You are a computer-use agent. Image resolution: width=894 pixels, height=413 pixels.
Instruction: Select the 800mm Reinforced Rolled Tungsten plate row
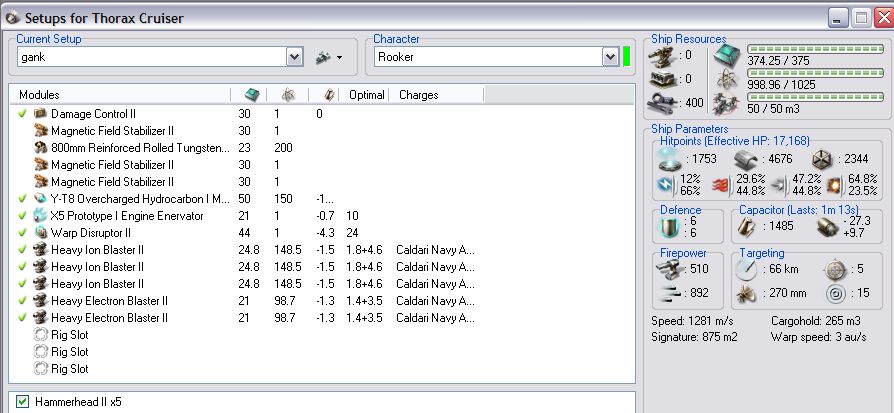tap(322, 148)
